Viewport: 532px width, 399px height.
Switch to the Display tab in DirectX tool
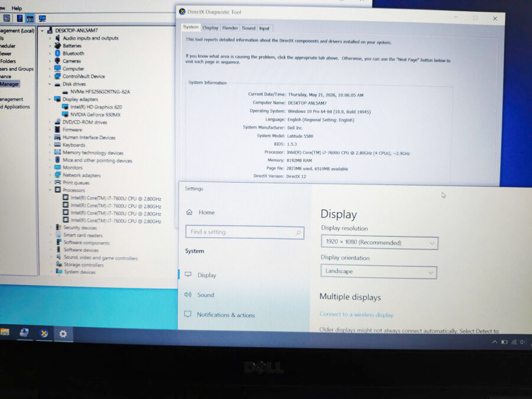[x=210, y=28]
